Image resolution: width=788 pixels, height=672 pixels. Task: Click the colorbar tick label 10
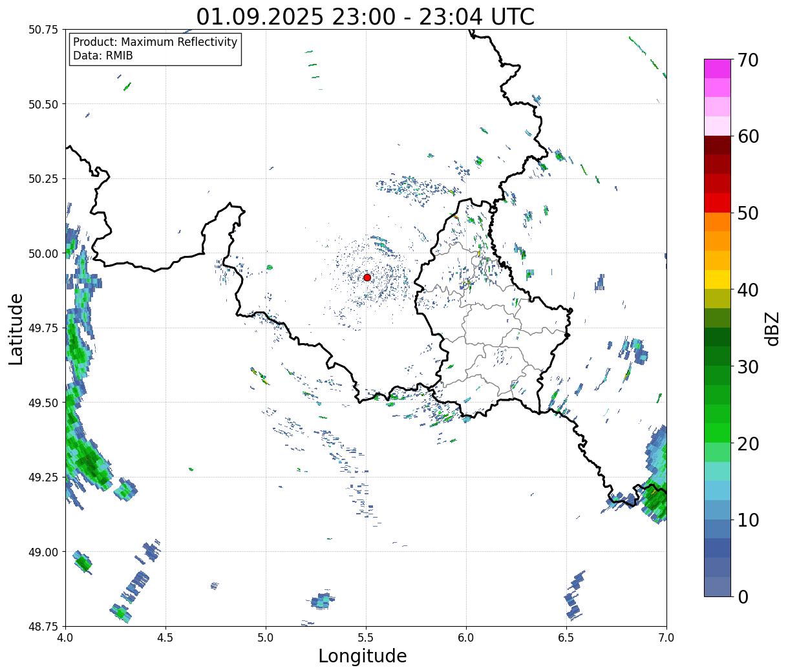click(748, 520)
